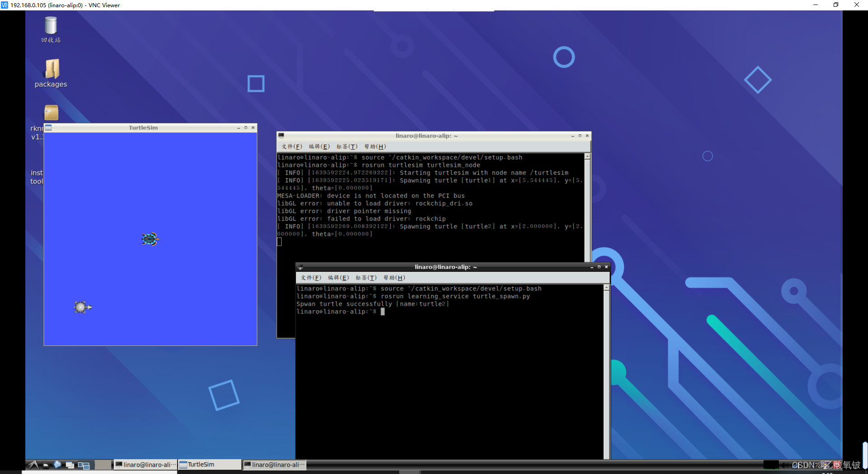Screen dimensions: 868x474
Task: Click the 'libGL error: unable to load driver' line
Action: [x=375, y=204]
